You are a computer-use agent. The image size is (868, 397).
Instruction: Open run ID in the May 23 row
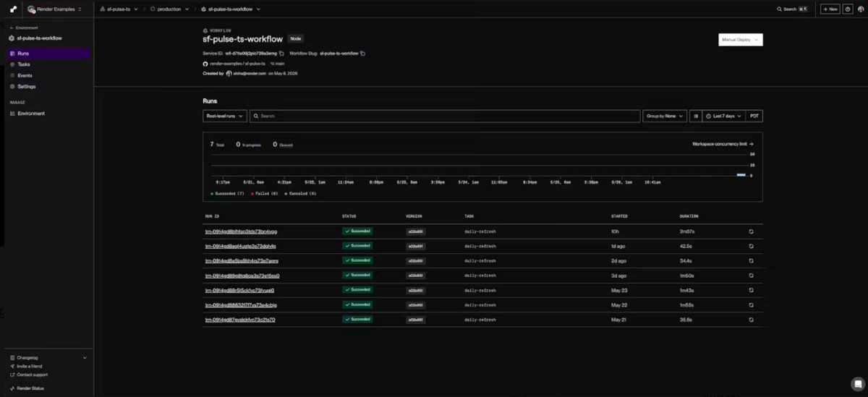[239, 290]
